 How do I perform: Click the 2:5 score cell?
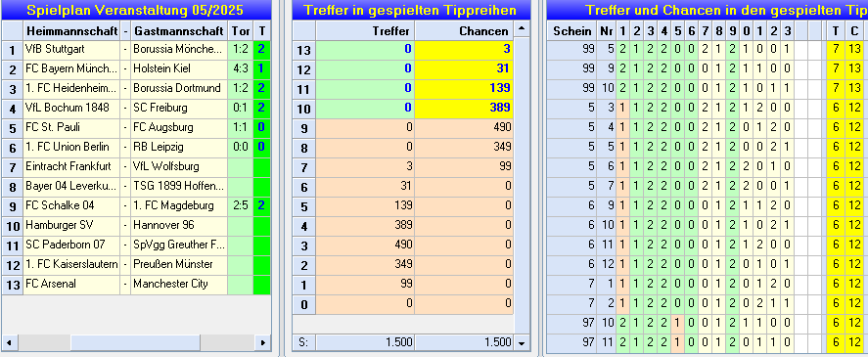coord(241,206)
